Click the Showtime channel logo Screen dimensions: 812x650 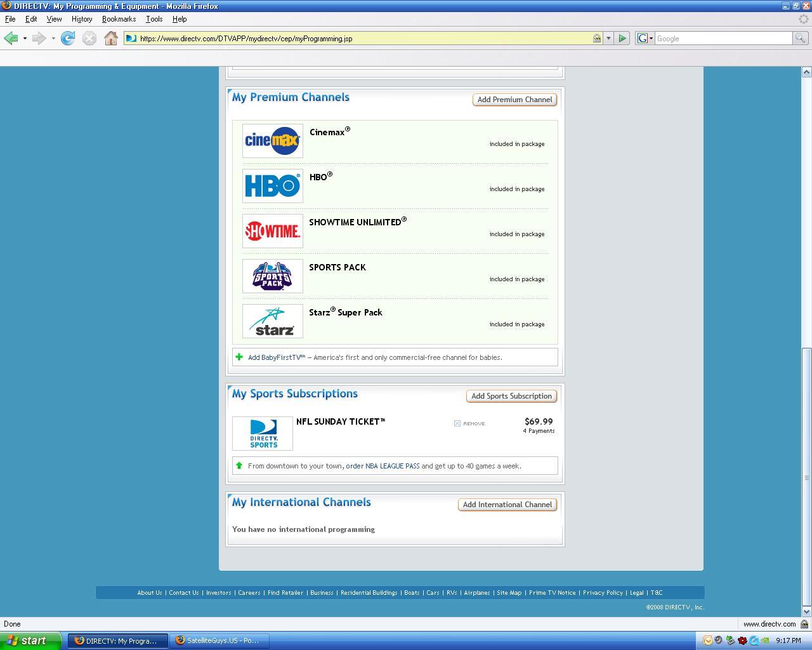[273, 231]
